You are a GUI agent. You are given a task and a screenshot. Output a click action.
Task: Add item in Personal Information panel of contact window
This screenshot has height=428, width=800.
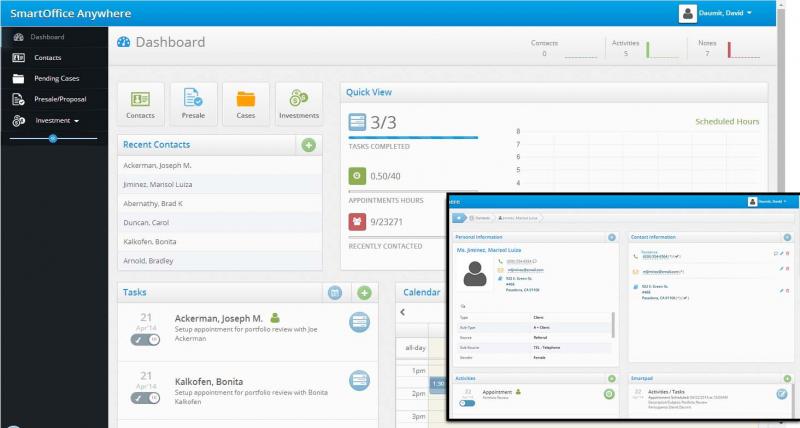611,237
